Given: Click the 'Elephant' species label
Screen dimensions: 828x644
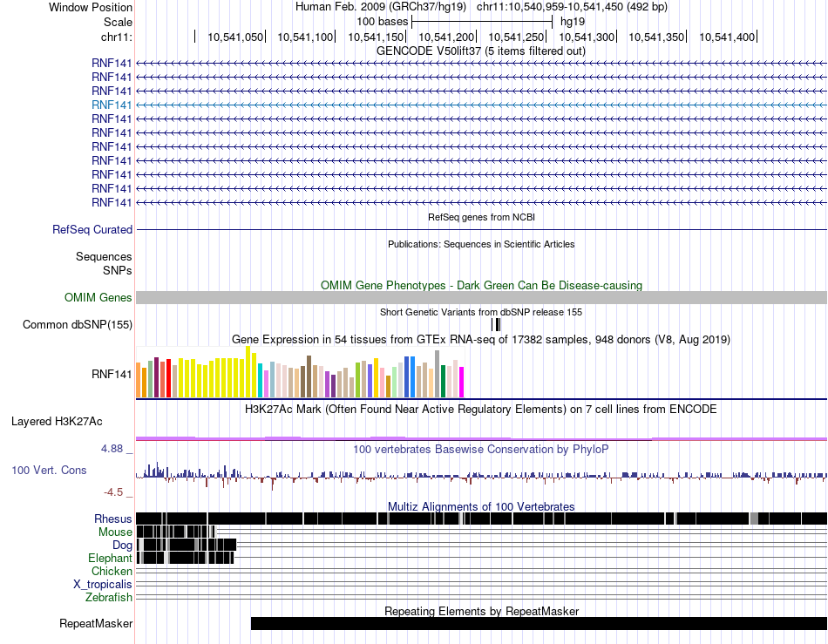Looking at the screenshot, I should pyautogui.click(x=110, y=558).
